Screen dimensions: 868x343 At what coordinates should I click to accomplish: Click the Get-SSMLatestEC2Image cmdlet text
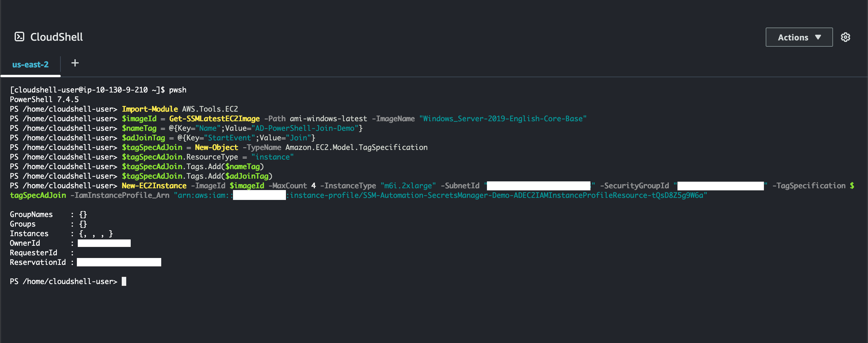coord(214,119)
